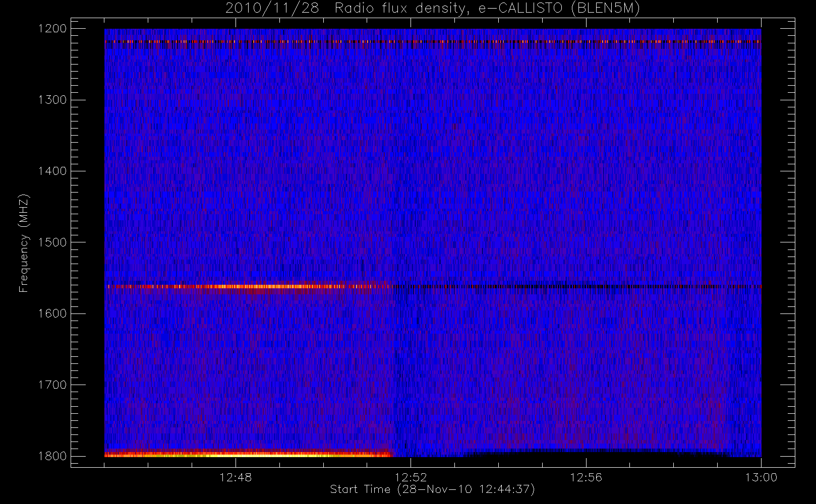Select the plot title text 'Radio flux density, e-CALLISTO (BLEN5M)'
Screen dimensions: 816x504
[487, 9]
